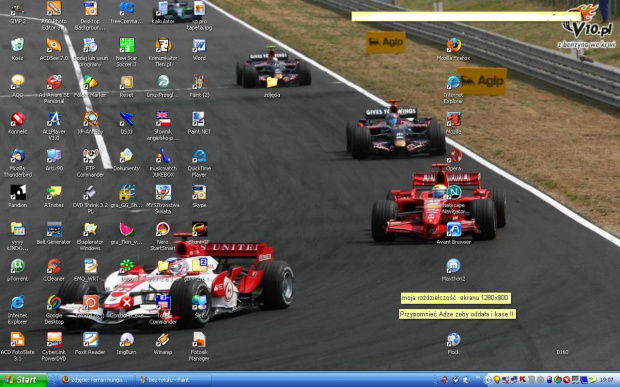Open Internet Explorer in left column
Image resolution: width=620 pixels, height=387 pixels.
(x=17, y=310)
